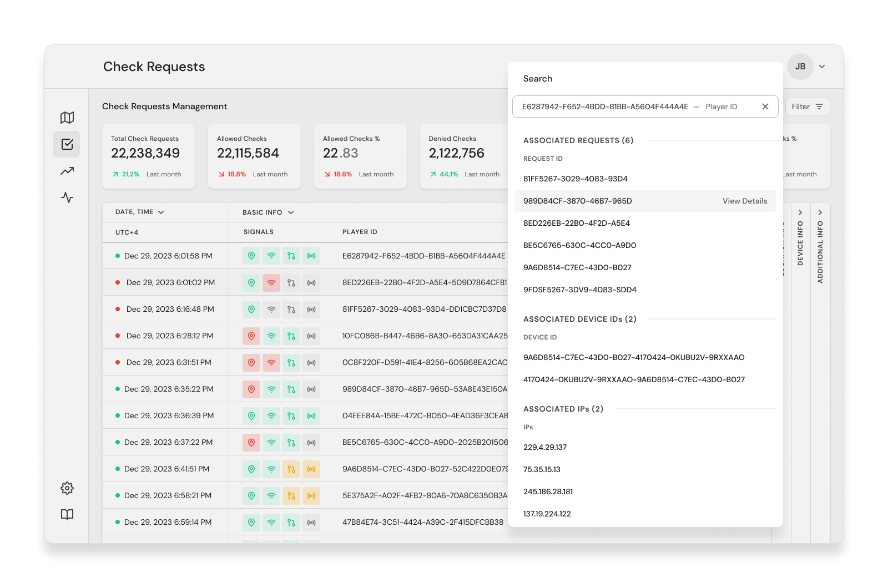
Task: Open the Filter button
Action: click(808, 107)
